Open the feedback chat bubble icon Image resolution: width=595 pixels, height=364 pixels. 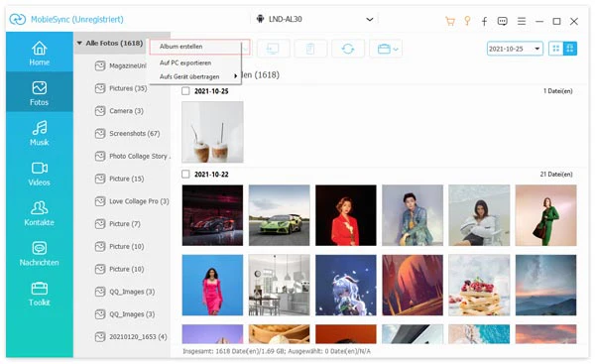pos(503,21)
